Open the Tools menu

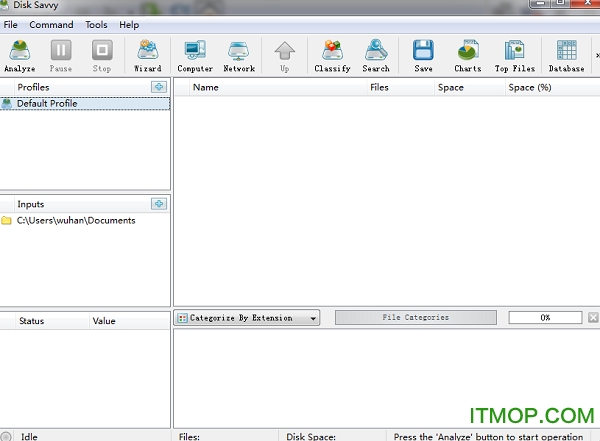96,24
